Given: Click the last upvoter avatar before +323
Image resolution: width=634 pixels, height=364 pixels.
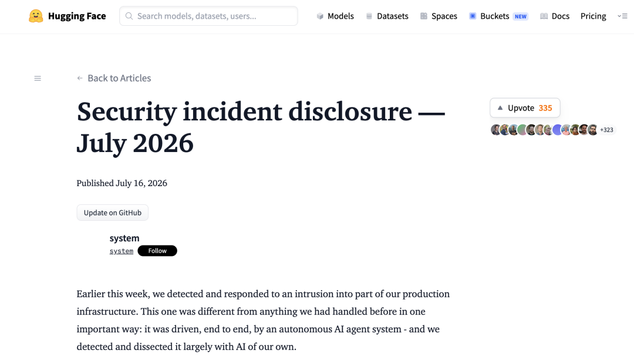Looking at the screenshot, I should 593,130.
